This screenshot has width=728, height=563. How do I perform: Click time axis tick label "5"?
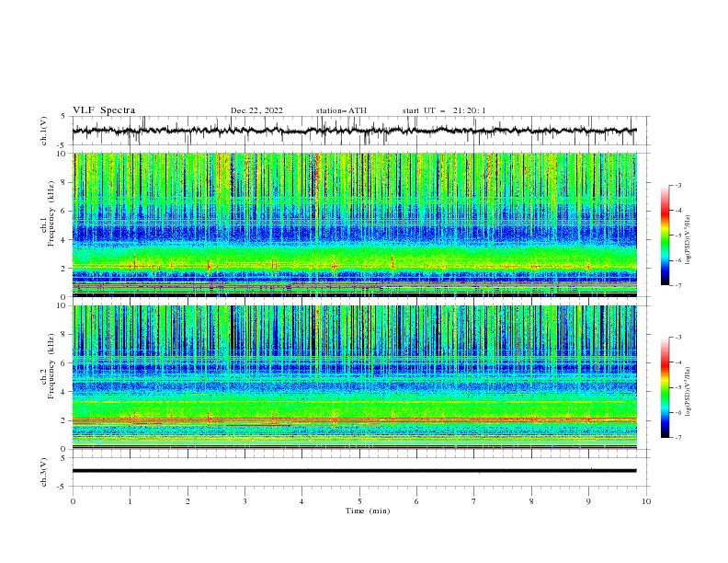[x=359, y=501]
